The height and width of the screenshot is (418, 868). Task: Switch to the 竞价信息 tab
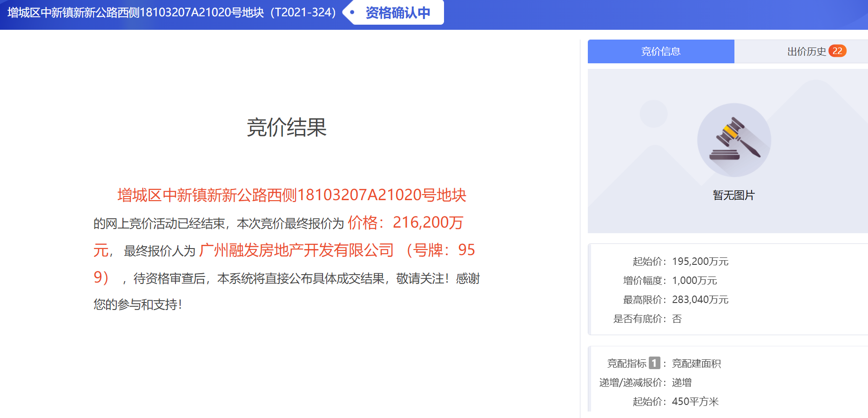pos(660,52)
